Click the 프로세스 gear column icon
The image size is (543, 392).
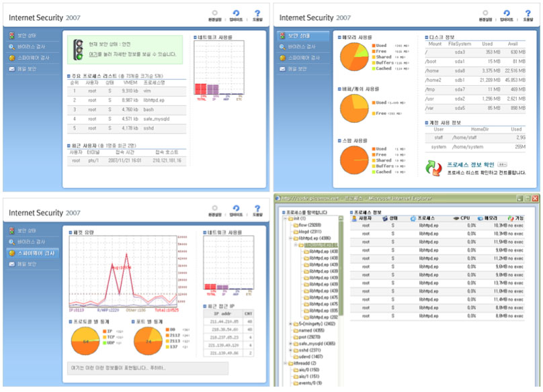tap(413, 219)
